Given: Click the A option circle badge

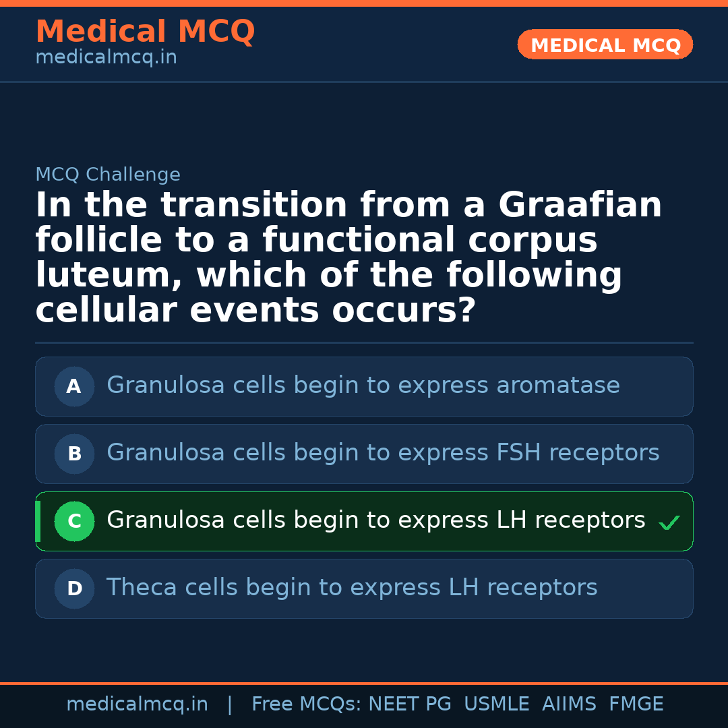Looking at the screenshot, I should click(74, 386).
